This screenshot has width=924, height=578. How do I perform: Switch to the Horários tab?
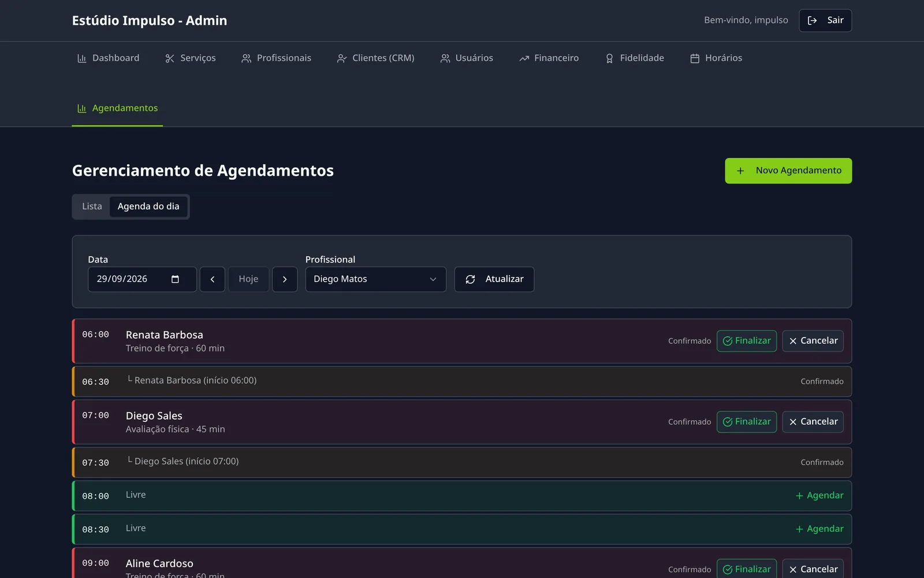[716, 58]
